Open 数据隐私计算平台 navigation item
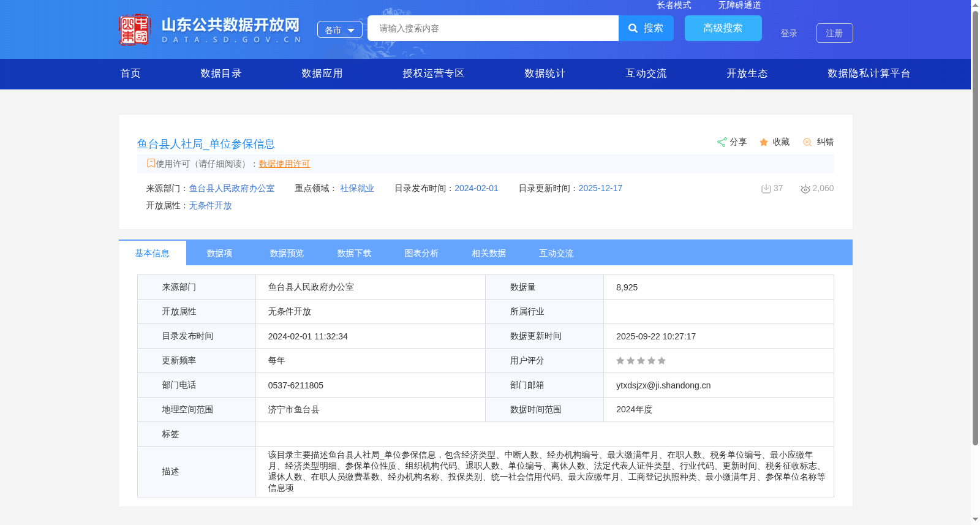Viewport: 980px width, 525px height. click(869, 74)
